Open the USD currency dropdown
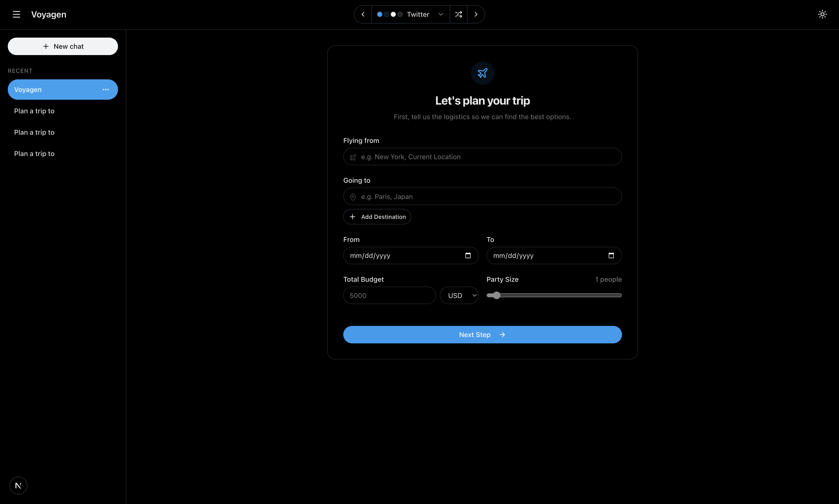Image resolution: width=839 pixels, height=504 pixels. click(459, 295)
